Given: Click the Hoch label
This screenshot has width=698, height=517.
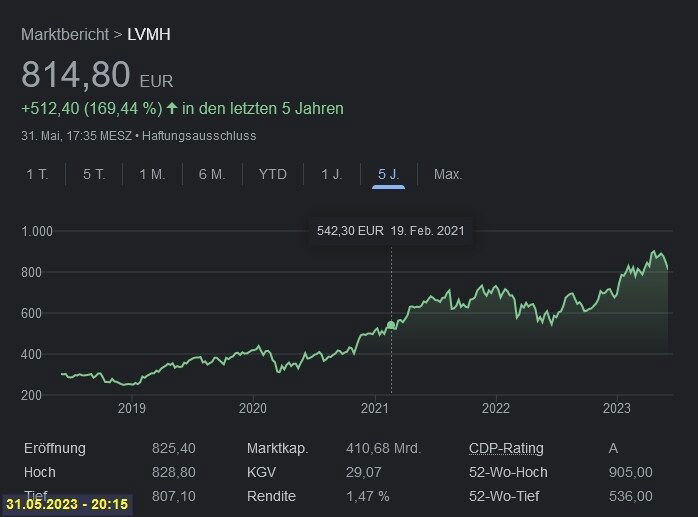Looking at the screenshot, I should point(40,472).
